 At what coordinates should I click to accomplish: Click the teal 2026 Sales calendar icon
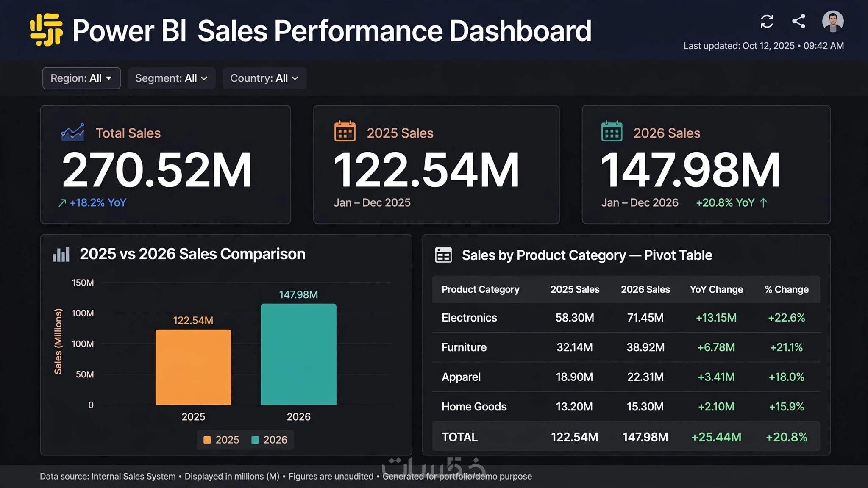coord(612,131)
